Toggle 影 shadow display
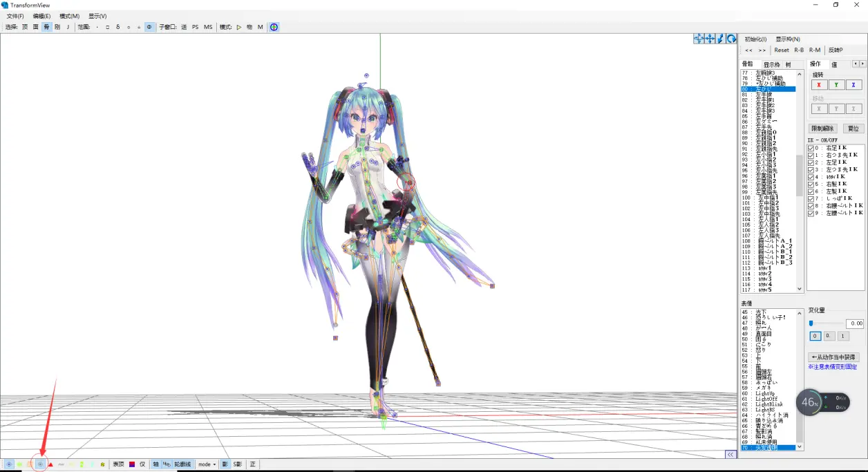Screen dimensions: 868x472 [225, 464]
